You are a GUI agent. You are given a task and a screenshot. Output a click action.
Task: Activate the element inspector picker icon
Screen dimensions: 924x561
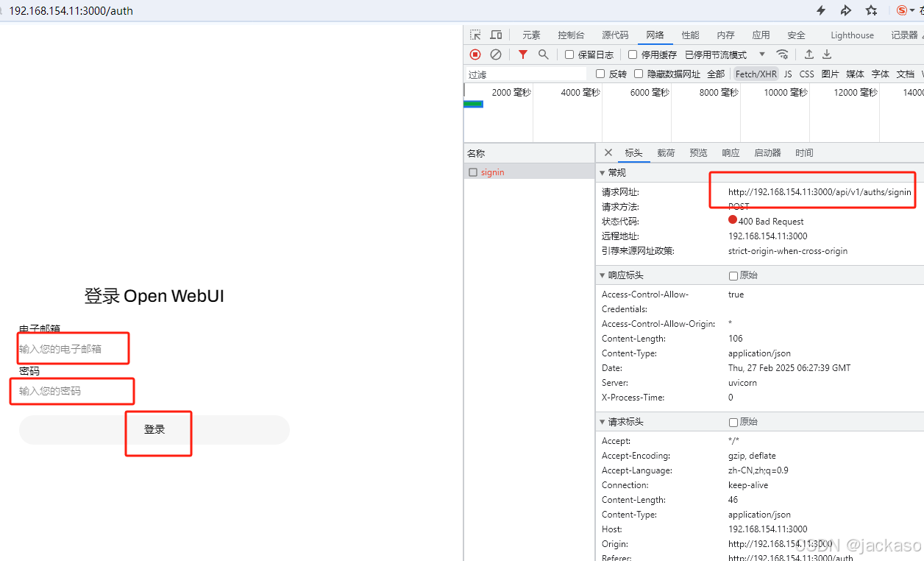click(475, 35)
